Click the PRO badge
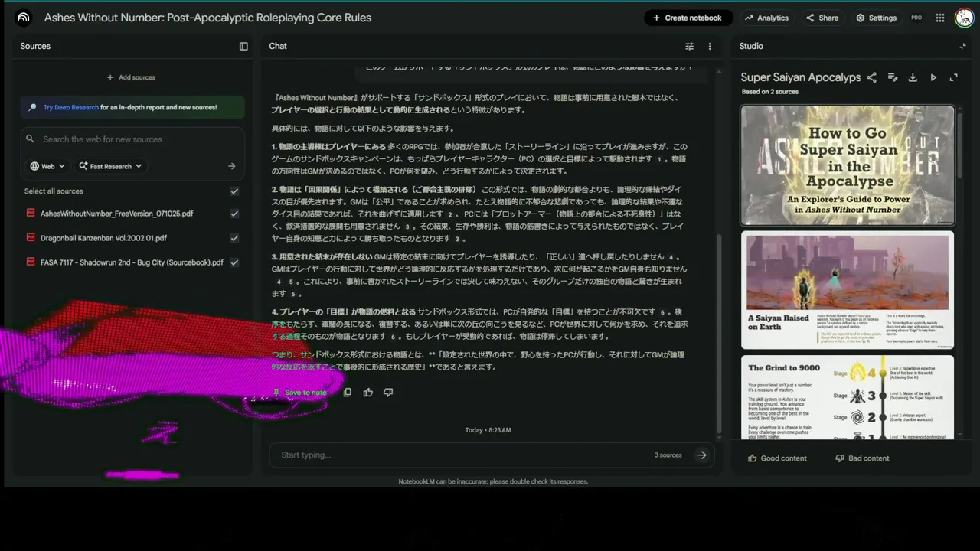The width and height of the screenshot is (980, 551). [x=916, y=18]
